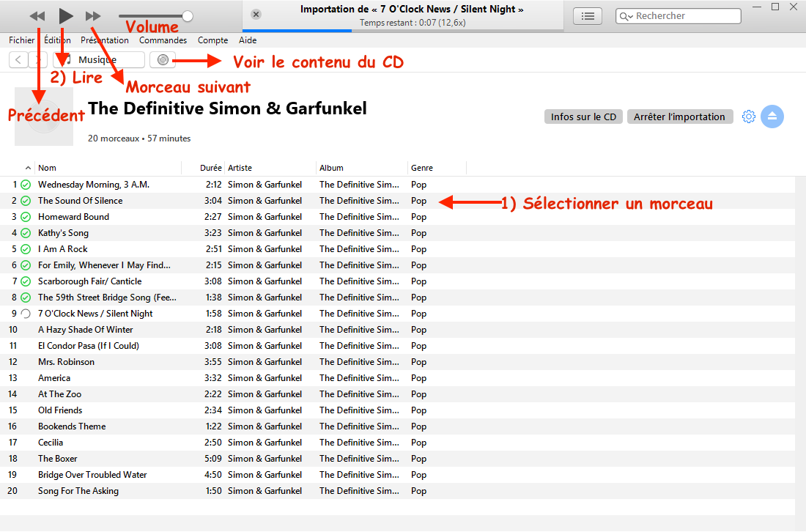Click the green check beside For Emily
This screenshot has width=806, height=532.
point(26,265)
